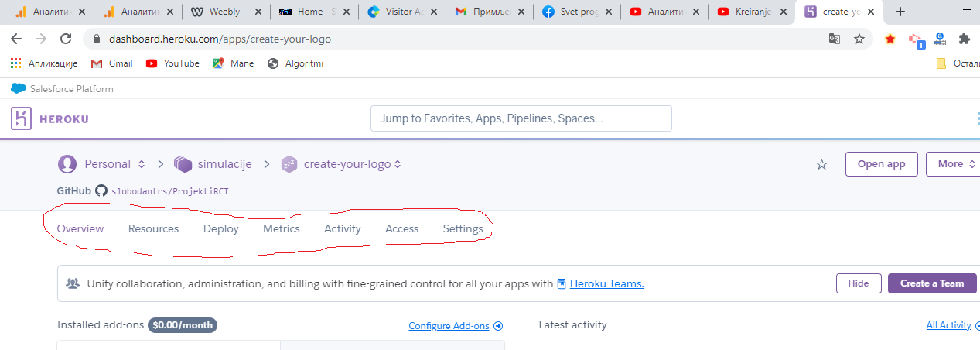Click the Create a Team button
The width and height of the screenshot is (980, 350).
[932, 283]
